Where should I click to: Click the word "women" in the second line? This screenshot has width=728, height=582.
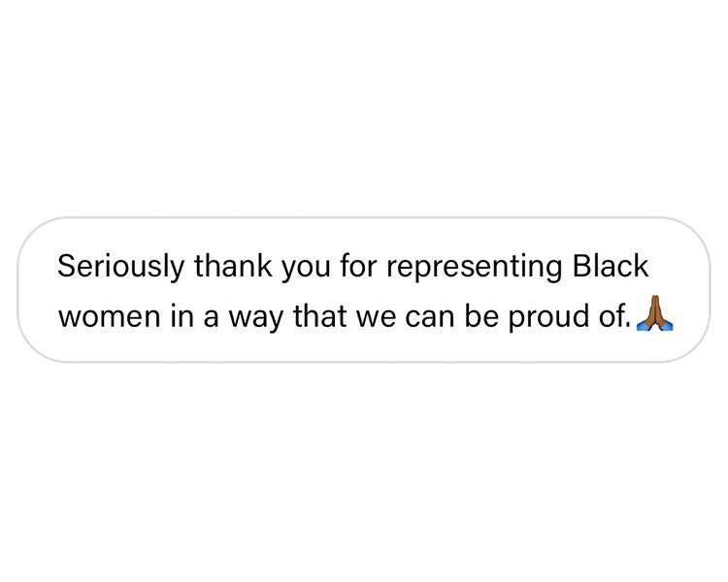[109, 317]
